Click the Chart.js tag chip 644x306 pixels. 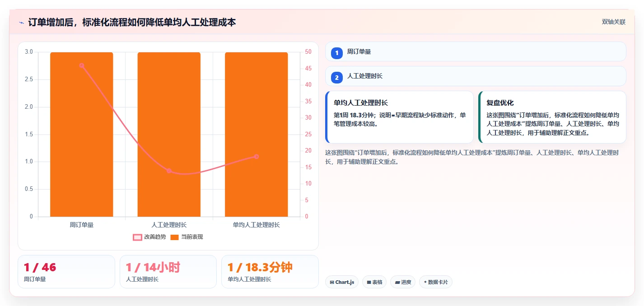tap(342, 282)
